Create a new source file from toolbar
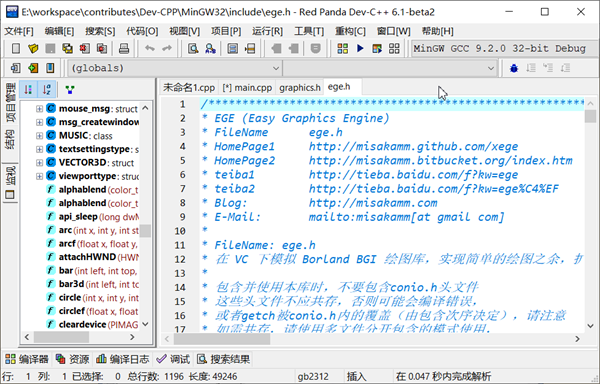The image size is (600, 384). (16, 49)
